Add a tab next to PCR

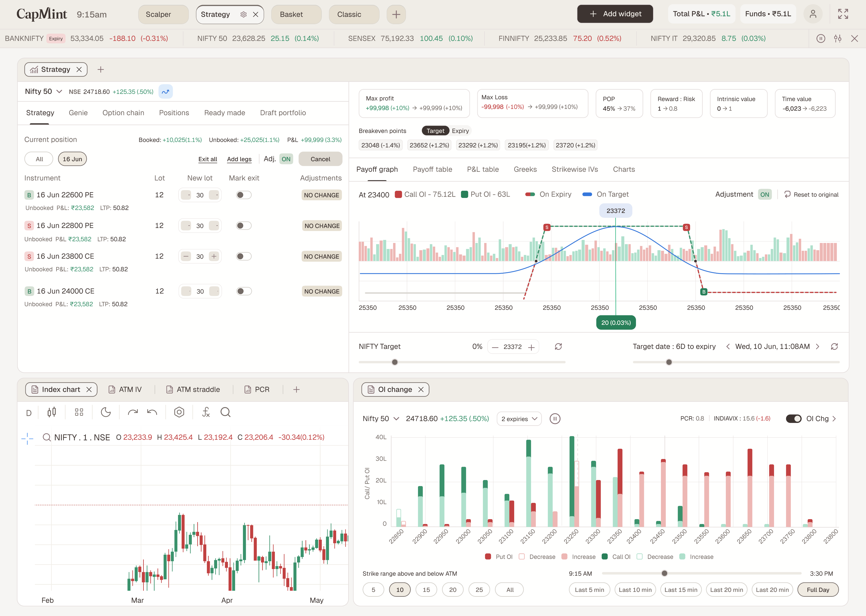(296, 390)
